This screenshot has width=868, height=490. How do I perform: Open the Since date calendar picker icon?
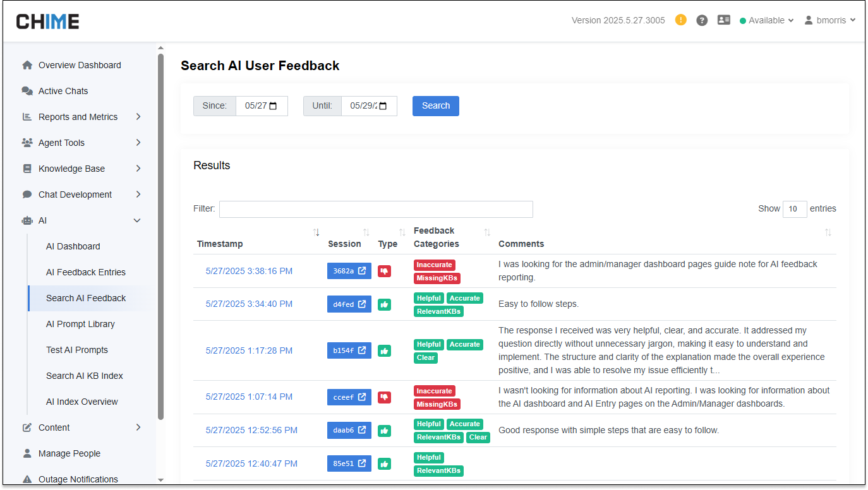pyautogui.click(x=274, y=106)
